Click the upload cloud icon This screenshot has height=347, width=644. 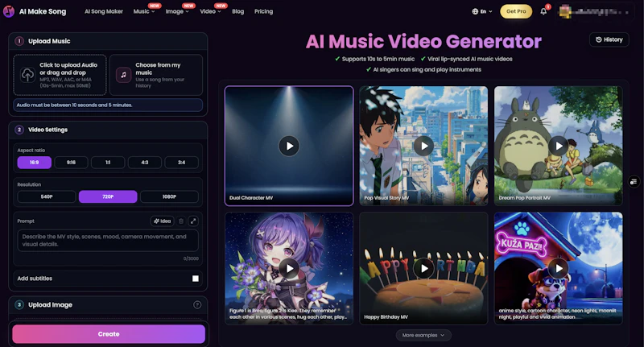click(x=27, y=75)
